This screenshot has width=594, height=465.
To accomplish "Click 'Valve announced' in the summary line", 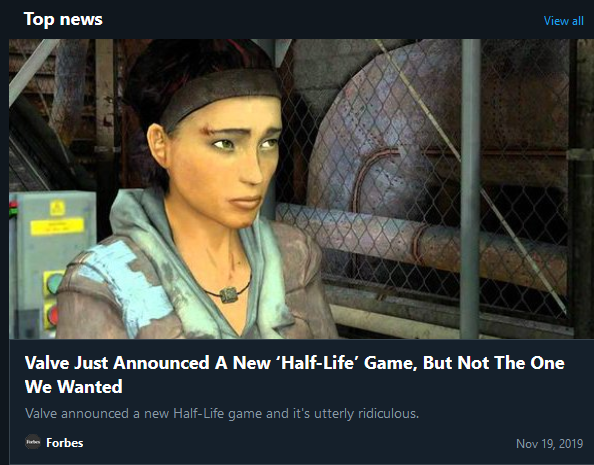I will tap(77, 413).
